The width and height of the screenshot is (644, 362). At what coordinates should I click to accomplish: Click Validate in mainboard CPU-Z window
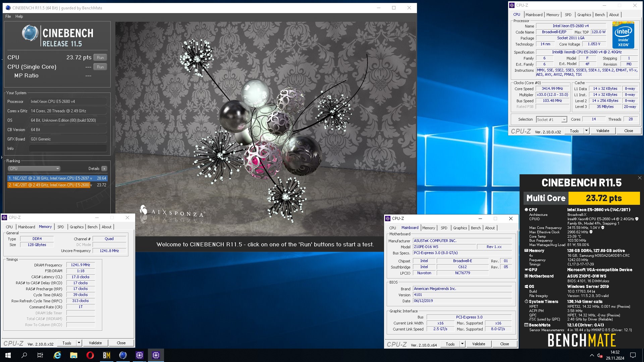tap(479, 344)
